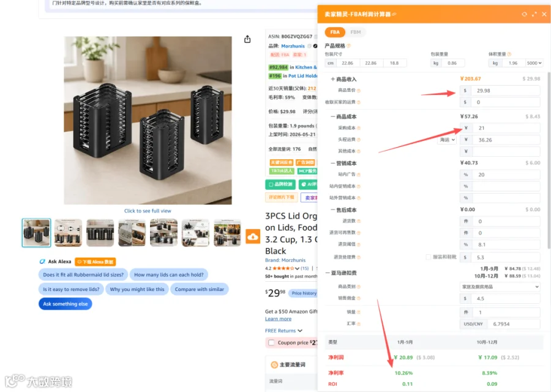Screen dimensions: 551x392
Task: Click the 头程运费 field showing 36.26
Action: (x=506, y=140)
